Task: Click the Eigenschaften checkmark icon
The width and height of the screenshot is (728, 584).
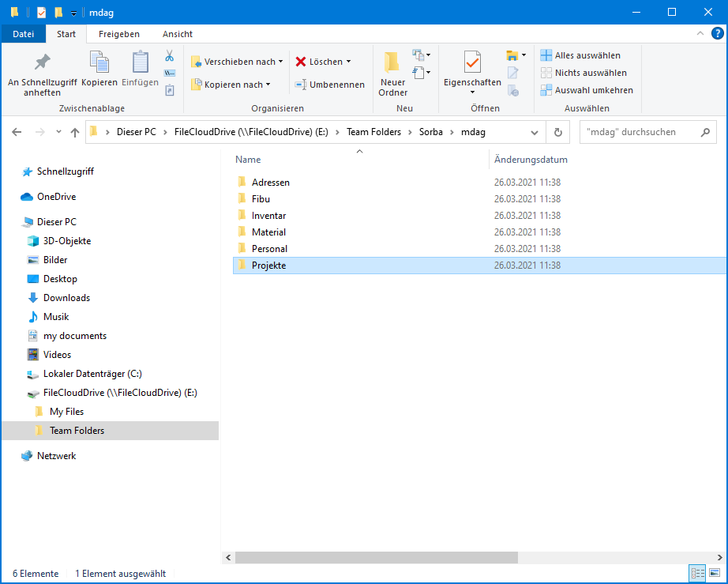Action: click(x=472, y=62)
